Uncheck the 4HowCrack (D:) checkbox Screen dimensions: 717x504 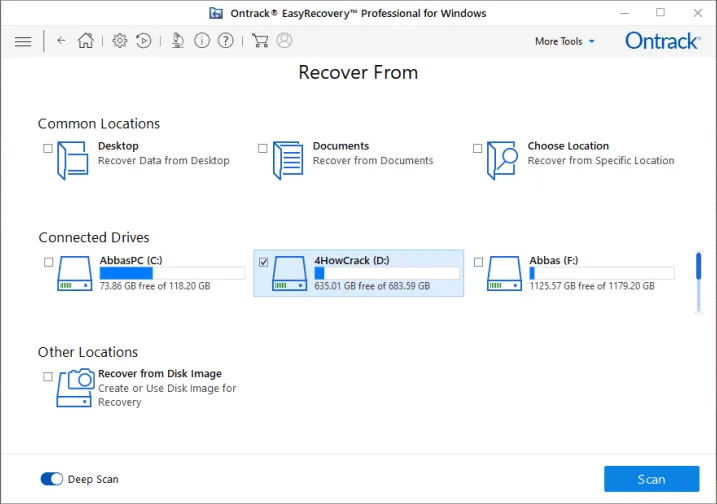tap(263, 262)
